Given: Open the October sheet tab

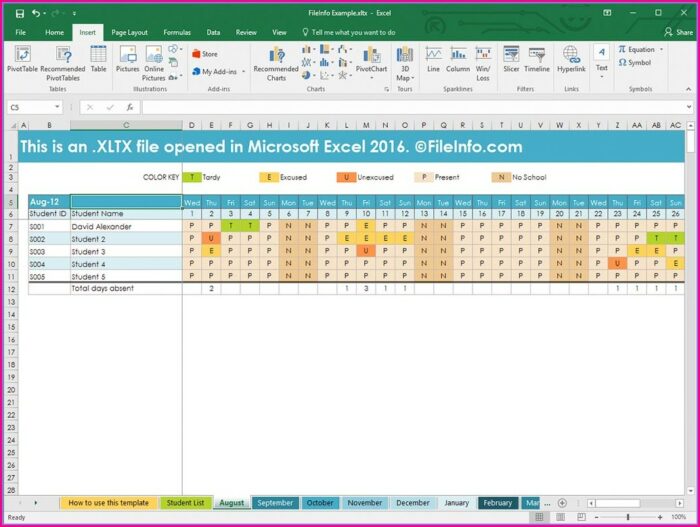Looking at the screenshot, I should [320, 503].
